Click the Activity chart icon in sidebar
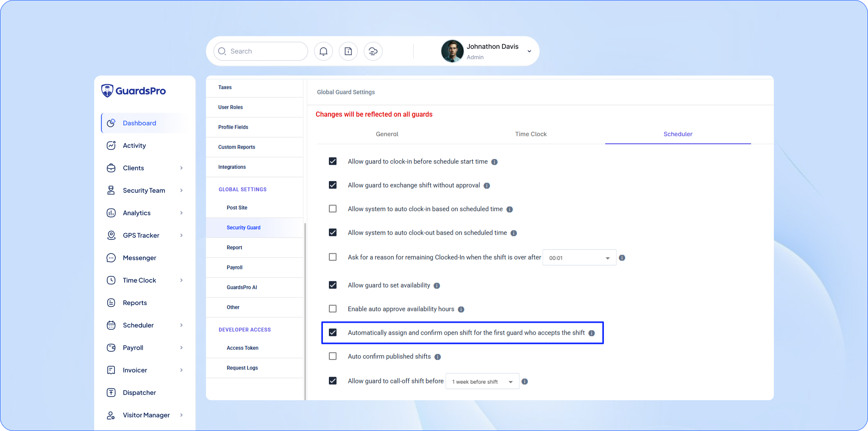 coord(111,145)
